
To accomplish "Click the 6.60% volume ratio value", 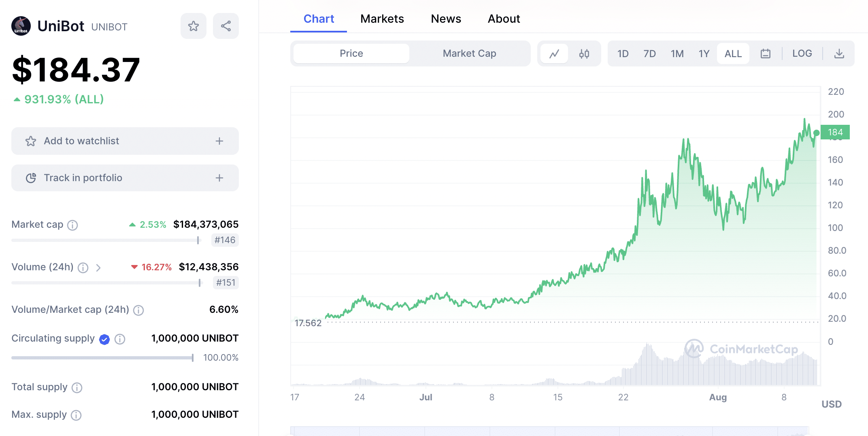I will point(224,310).
